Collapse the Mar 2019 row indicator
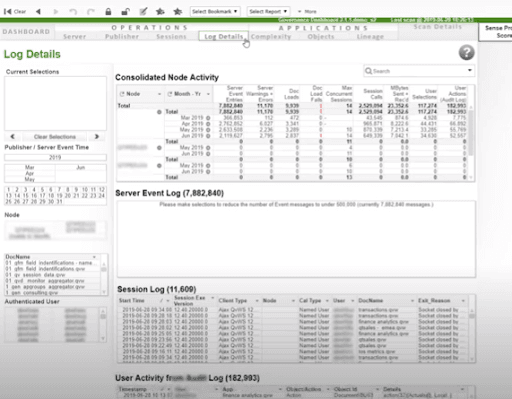Image resolution: width=512 pixels, height=399 pixels. (208, 118)
